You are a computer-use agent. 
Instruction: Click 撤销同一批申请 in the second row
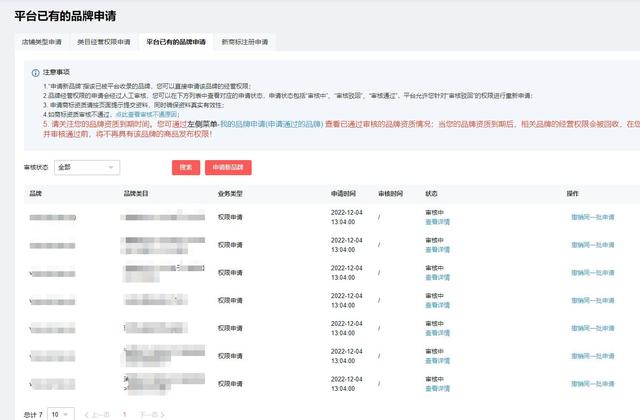[593, 245]
